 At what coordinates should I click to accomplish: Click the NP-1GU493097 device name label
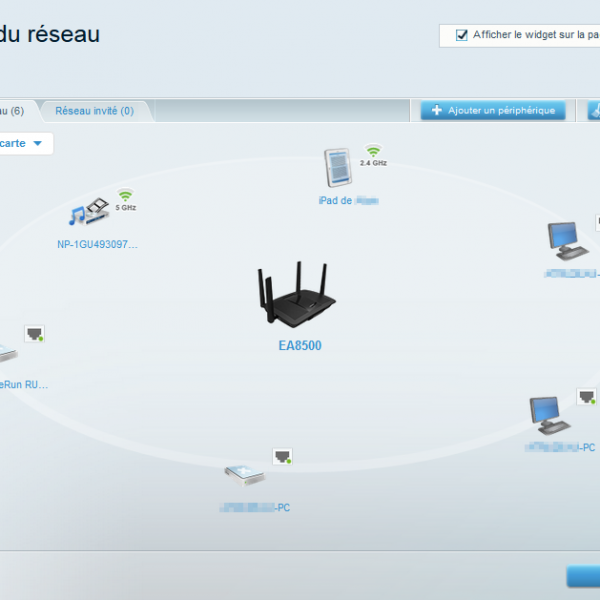[x=97, y=244]
